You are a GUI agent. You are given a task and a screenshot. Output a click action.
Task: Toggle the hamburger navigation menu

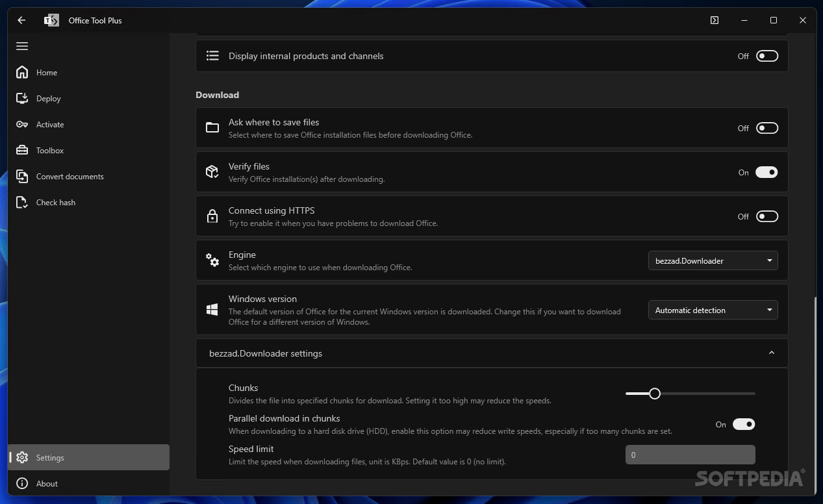click(22, 46)
